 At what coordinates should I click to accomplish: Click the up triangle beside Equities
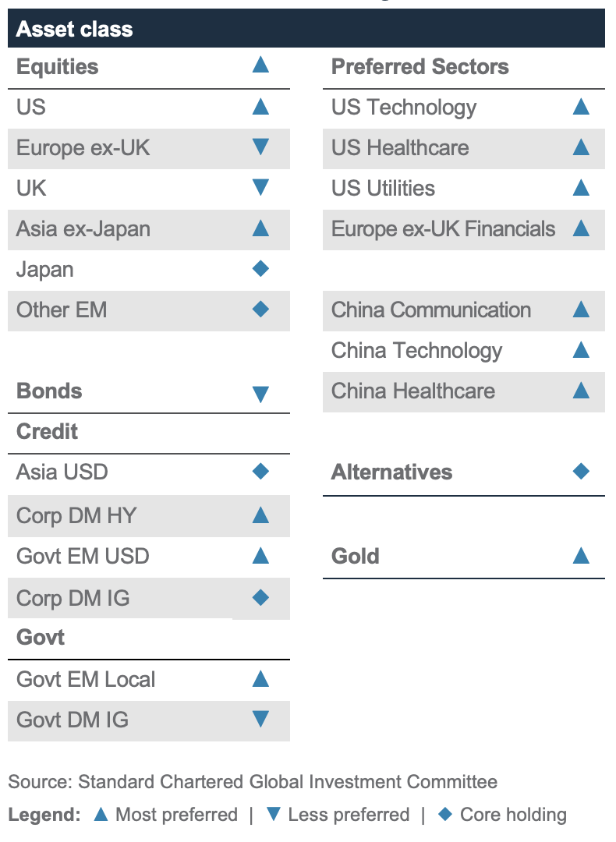tap(260, 64)
